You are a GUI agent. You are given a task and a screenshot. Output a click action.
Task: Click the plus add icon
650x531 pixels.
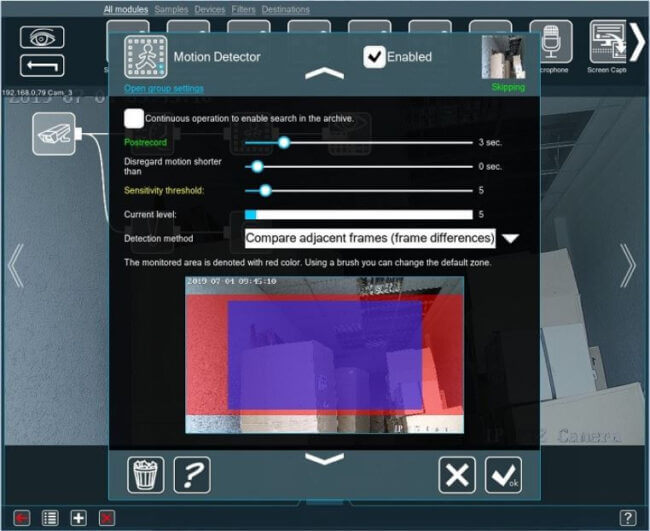click(x=78, y=518)
